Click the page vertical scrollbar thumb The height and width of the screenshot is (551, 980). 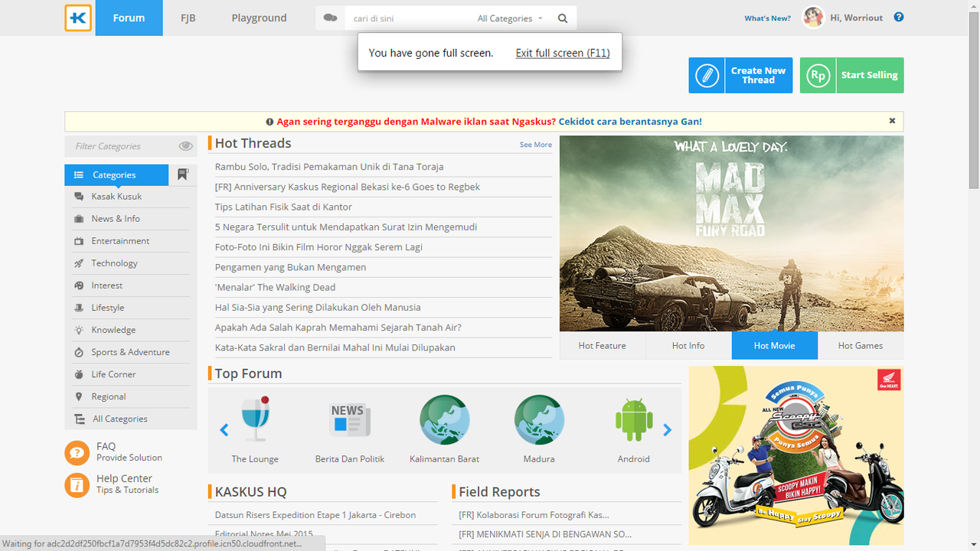974,99
